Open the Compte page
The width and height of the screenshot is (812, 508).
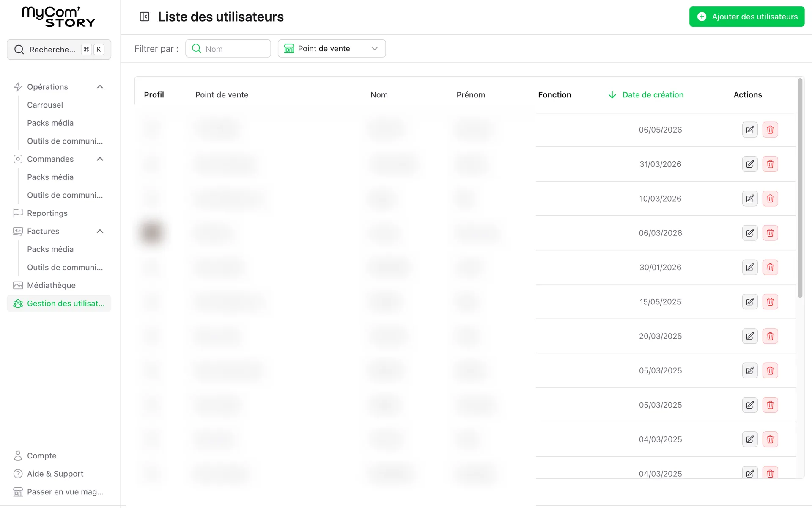pyautogui.click(x=41, y=456)
